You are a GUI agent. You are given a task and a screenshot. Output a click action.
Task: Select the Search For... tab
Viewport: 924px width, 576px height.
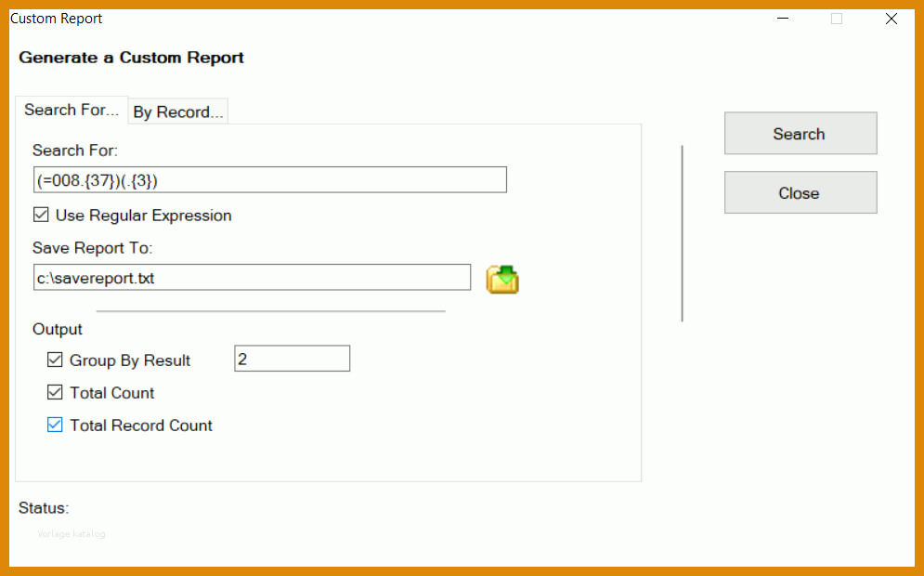click(x=72, y=110)
